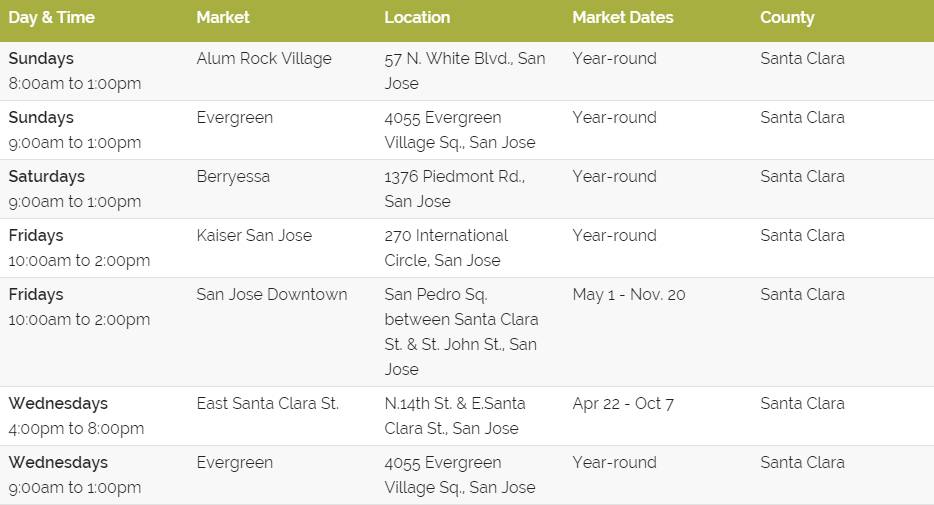The height and width of the screenshot is (505, 934).
Task: Click the Market column header
Action: coord(223,17)
